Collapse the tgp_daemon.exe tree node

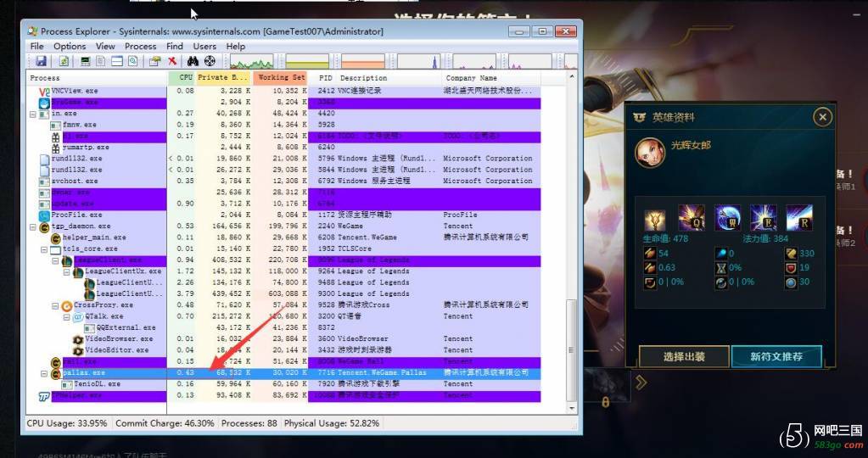pyautogui.click(x=33, y=226)
